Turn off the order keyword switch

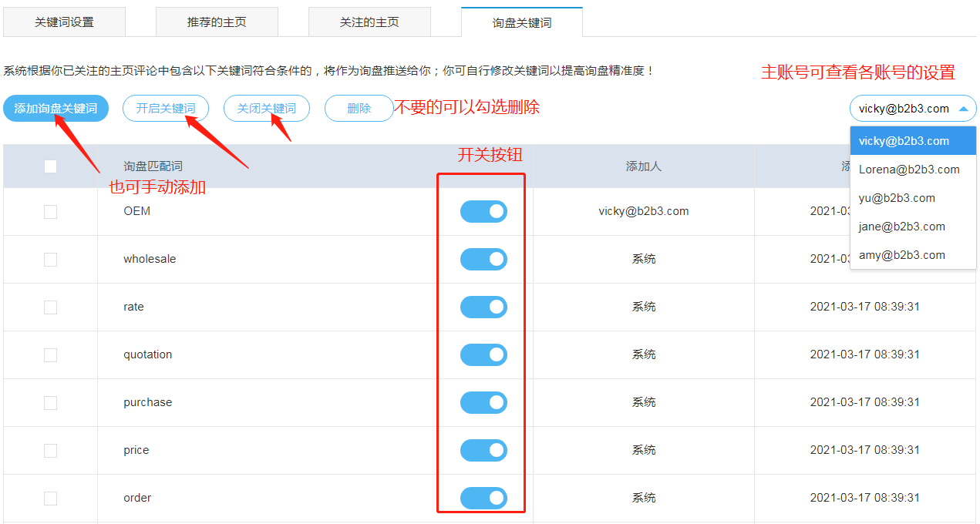(483, 498)
